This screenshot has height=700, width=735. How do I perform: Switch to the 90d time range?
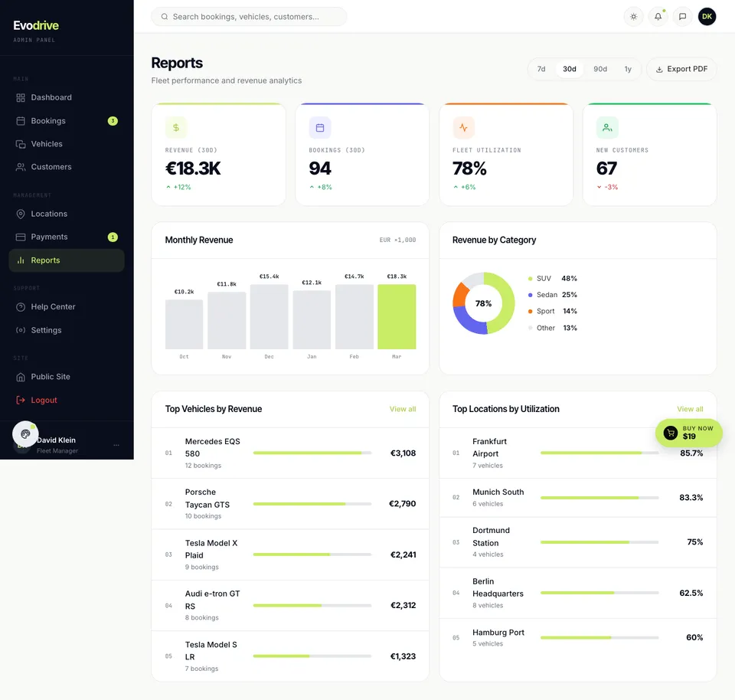click(x=600, y=69)
